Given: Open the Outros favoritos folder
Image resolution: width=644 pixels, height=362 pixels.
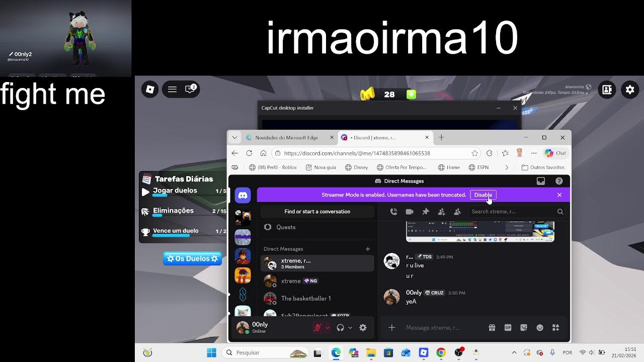Looking at the screenshot, I should pos(543,167).
